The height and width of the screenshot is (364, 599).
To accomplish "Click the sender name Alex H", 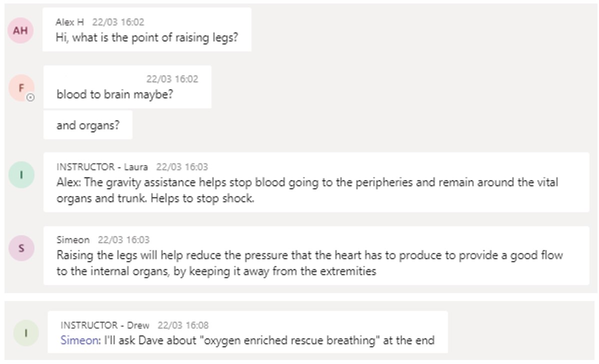I will coord(69,22).
